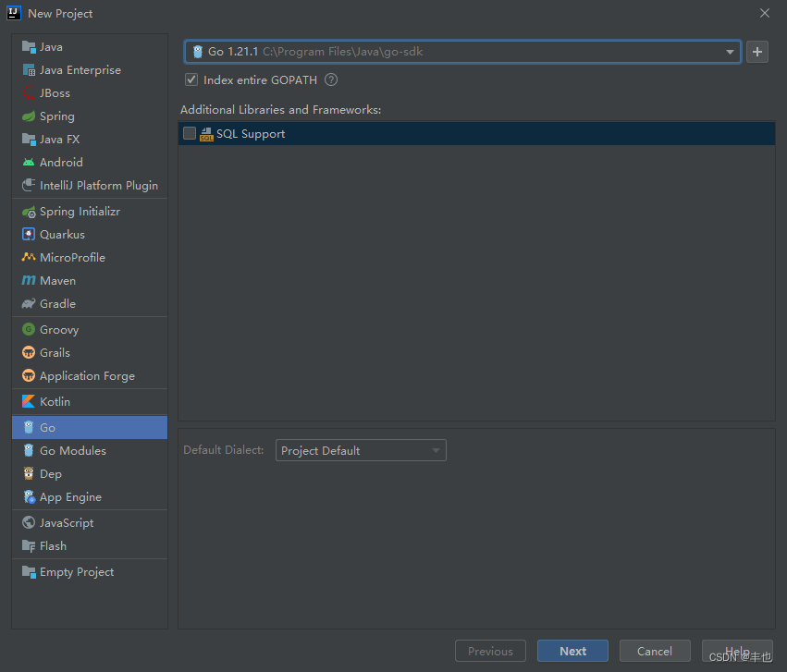Click the IntelliJ Platform Plugin icon
This screenshot has width=787, height=672.
click(x=29, y=185)
